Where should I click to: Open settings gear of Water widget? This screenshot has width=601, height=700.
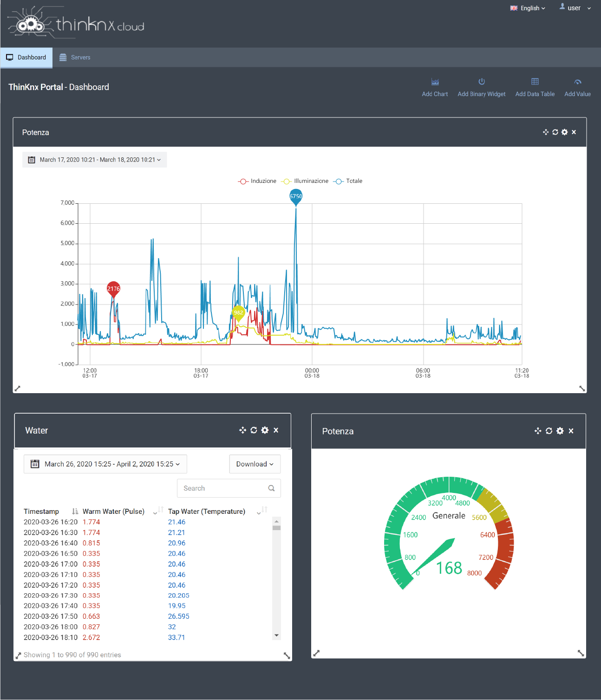click(265, 430)
